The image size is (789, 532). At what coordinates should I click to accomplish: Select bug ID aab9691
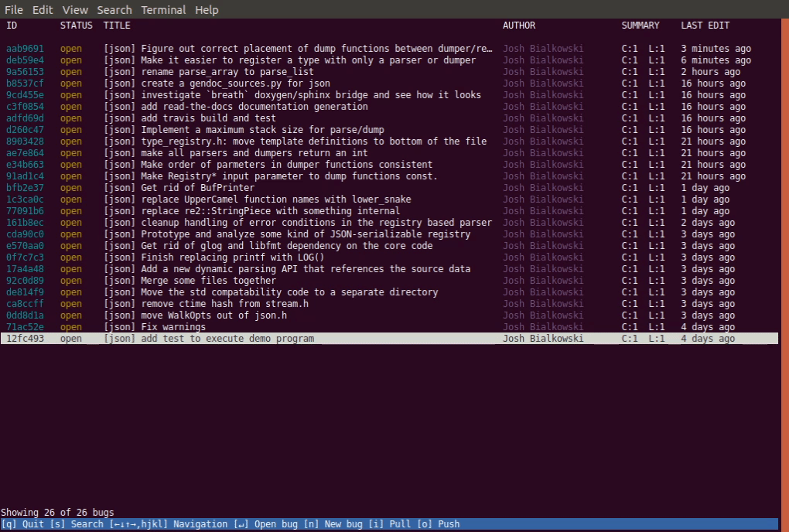(25, 49)
